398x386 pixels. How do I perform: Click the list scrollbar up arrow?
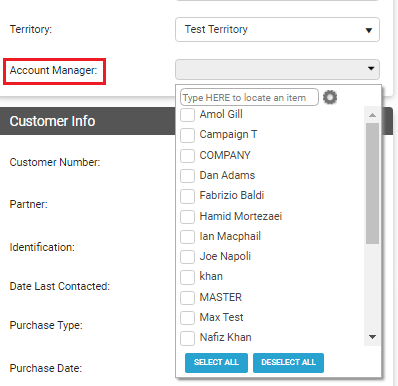(x=372, y=115)
